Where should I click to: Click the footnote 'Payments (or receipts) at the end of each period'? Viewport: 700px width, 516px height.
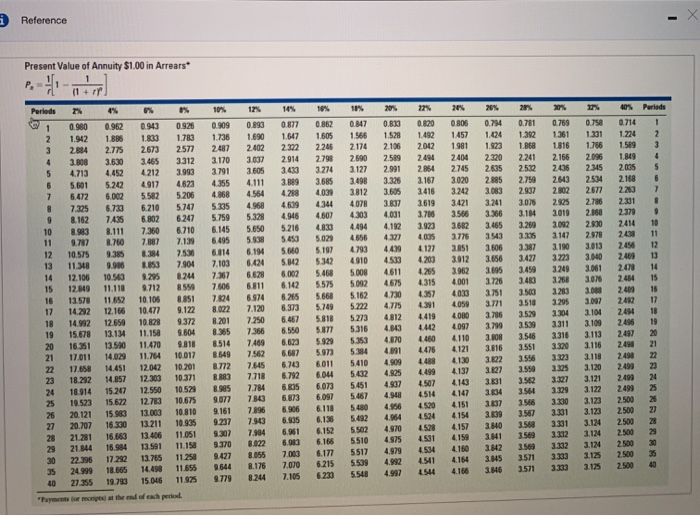[110, 496]
